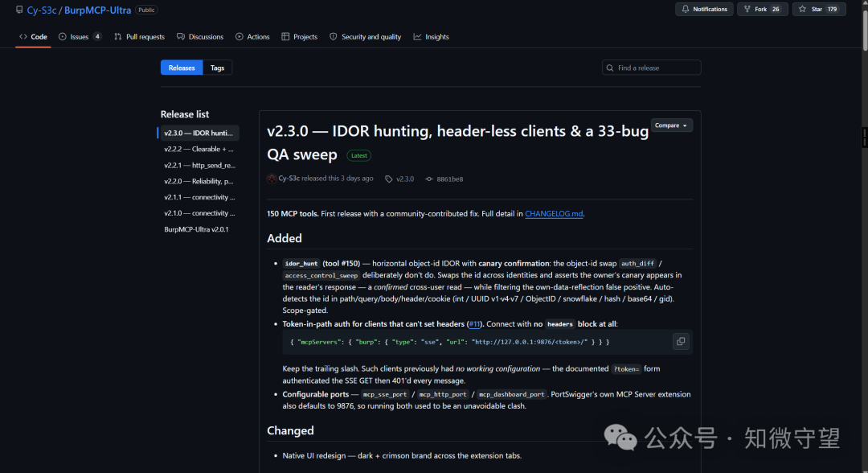
Task: Copy the mcpServers code snippet
Action: pyautogui.click(x=681, y=342)
